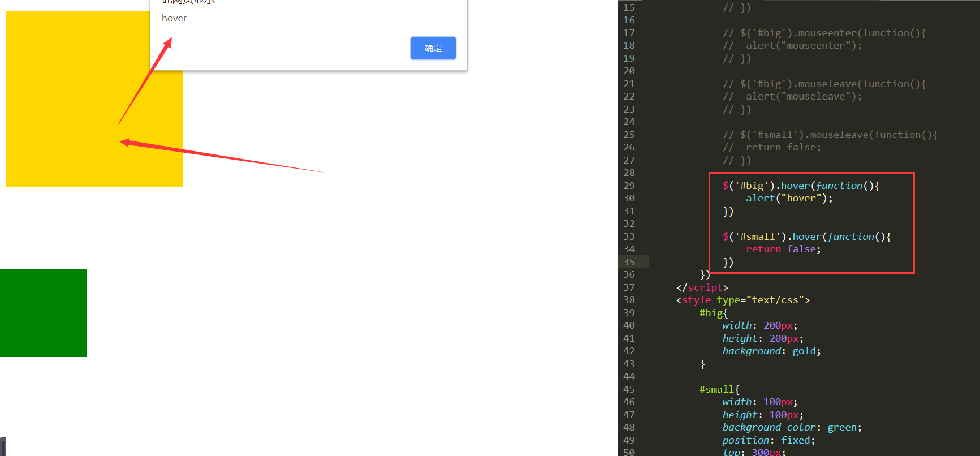The height and width of the screenshot is (456, 980).
Task: Click the code line $('#big').hover(function(){
Action: (x=801, y=186)
